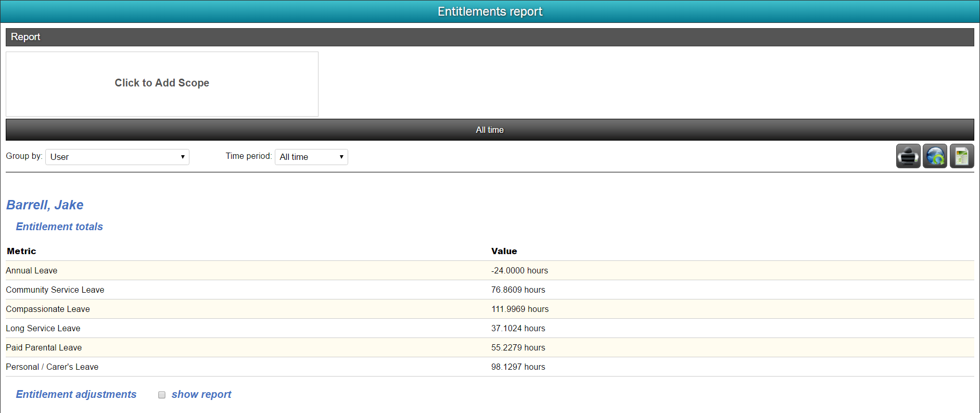Viewport: 980px width, 413px height.
Task: Open the Time period dropdown
Action: pos(311,157)
